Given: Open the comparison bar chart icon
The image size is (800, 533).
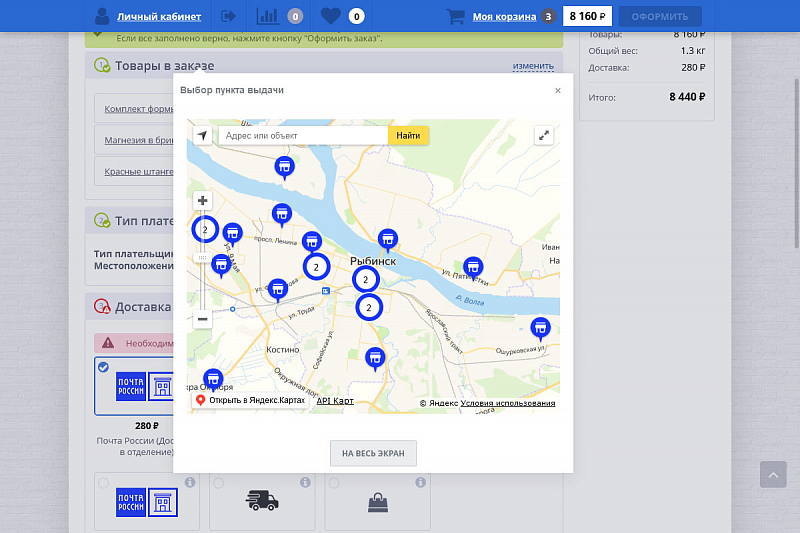Looking at the screenshot, I should pos(267,16).
